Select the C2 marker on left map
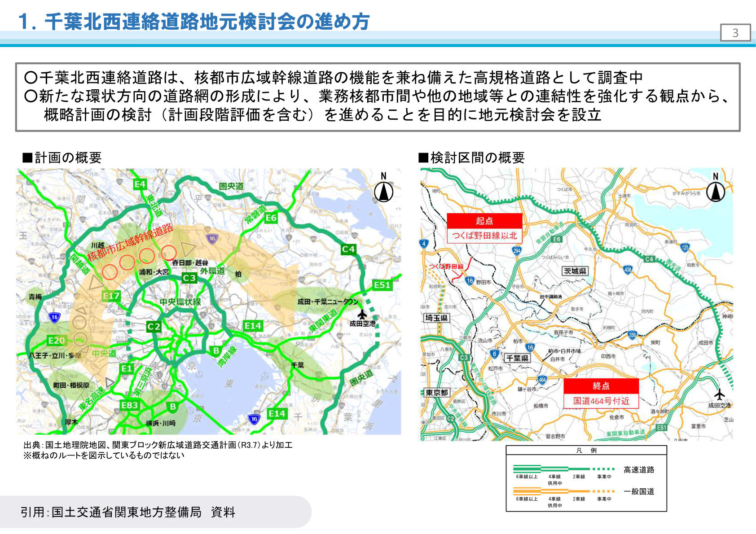 (154, 327)
